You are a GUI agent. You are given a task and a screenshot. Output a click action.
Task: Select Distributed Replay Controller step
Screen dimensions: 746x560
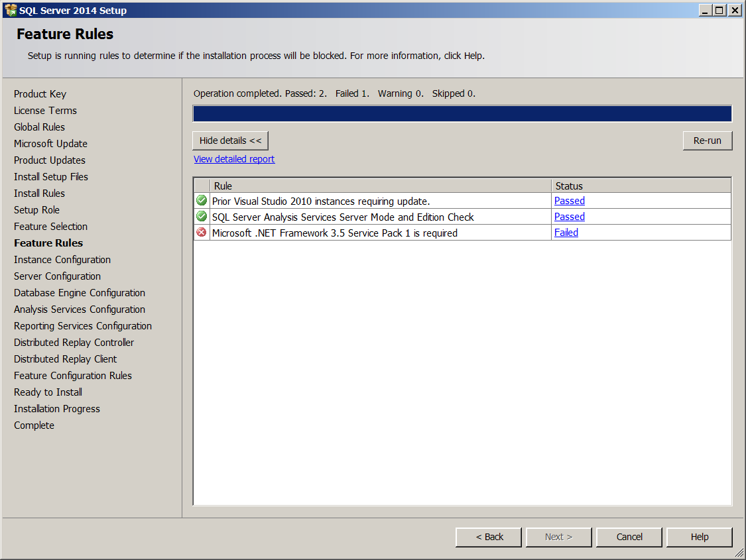click(x=74, y=343)
